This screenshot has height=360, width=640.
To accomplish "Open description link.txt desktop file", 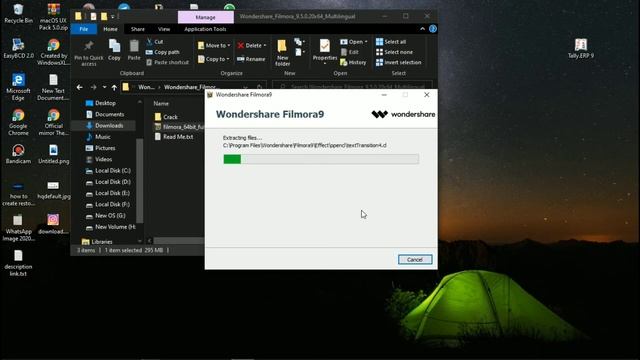I will tap(18, 263).
